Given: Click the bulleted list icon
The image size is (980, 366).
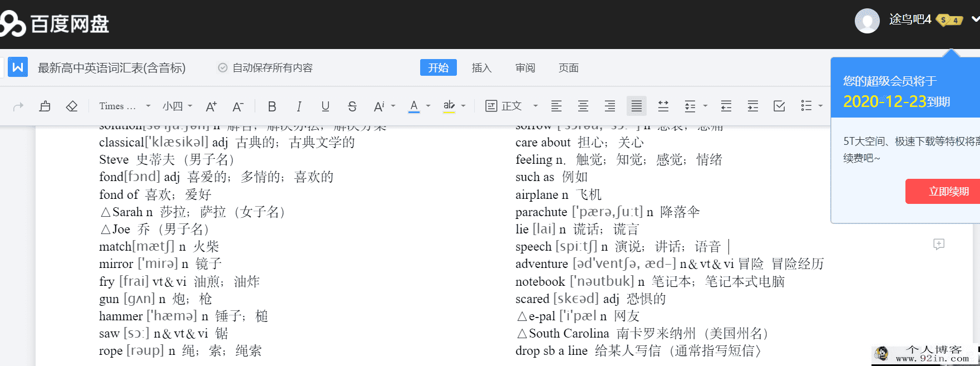Looking at the screenshot, I should click(x=806, y=106).
